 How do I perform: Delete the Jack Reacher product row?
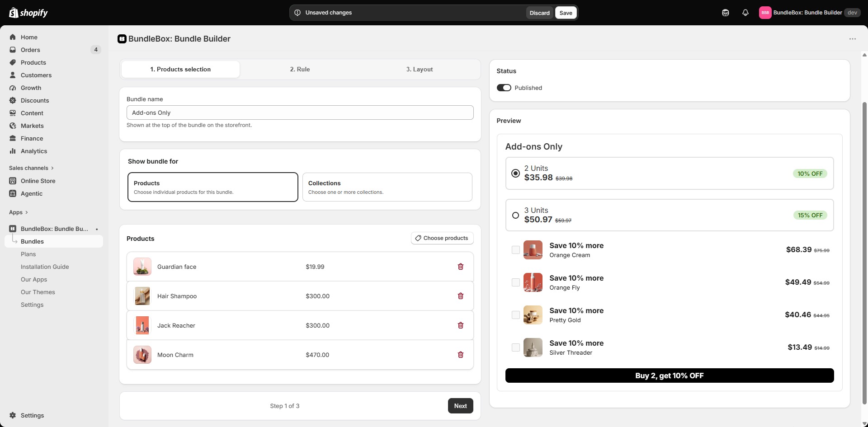click(x=461, y=325)
